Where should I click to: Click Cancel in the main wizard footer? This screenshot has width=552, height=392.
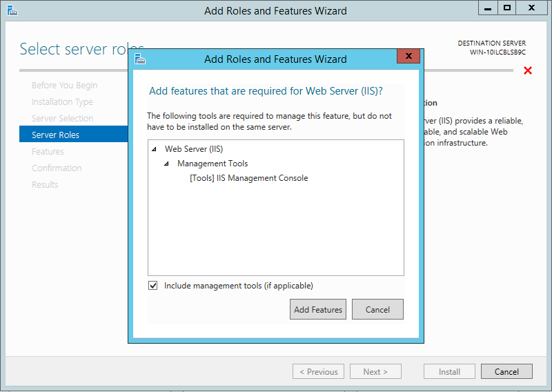pyautogui.click(x=506, y=371)
